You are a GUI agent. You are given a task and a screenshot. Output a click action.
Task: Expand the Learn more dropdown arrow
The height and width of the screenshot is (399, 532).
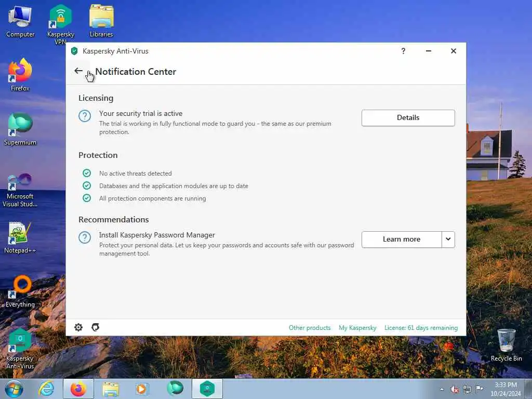[x=448, y=239]
